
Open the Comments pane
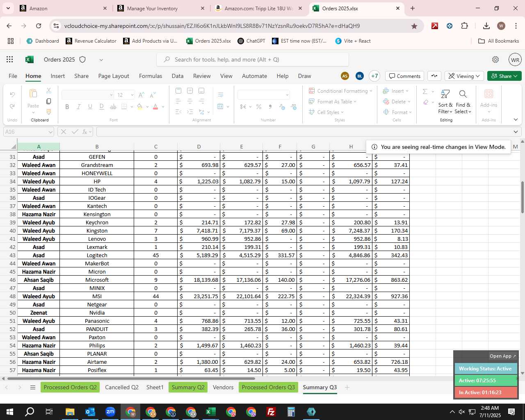(405, 76)
